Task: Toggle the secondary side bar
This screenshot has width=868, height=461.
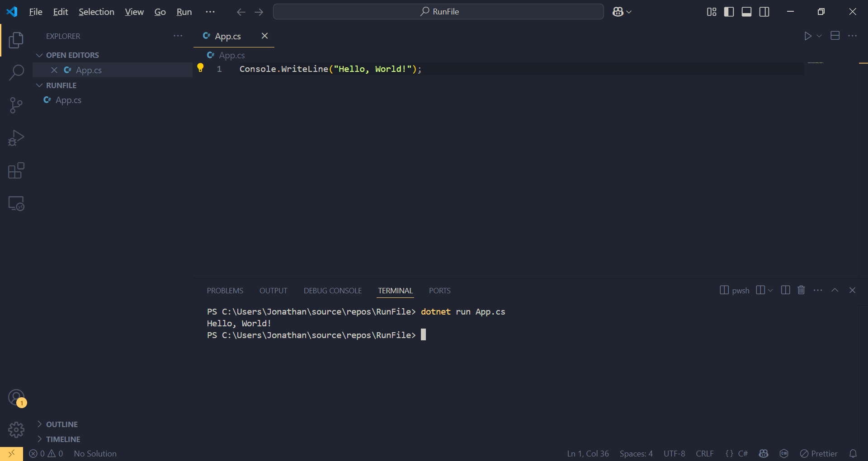Action: 764,12
